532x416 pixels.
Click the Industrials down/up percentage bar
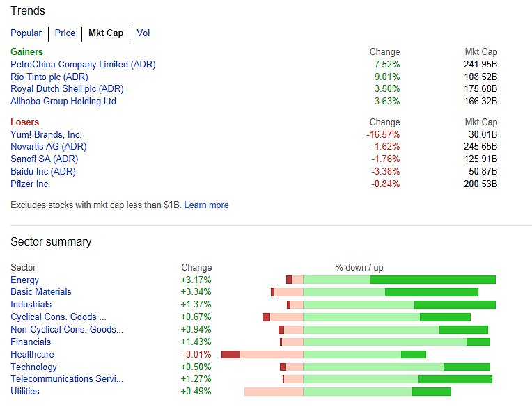click(x=391, y=305)
